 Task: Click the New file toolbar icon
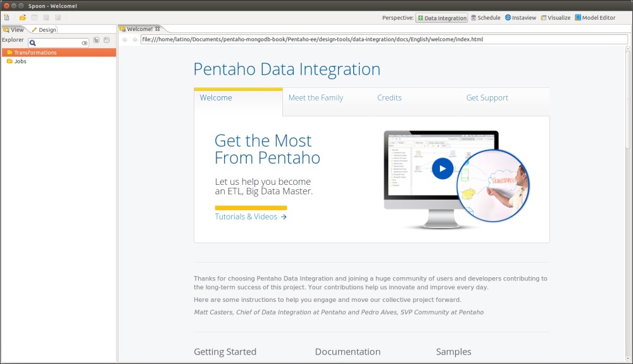6,17
